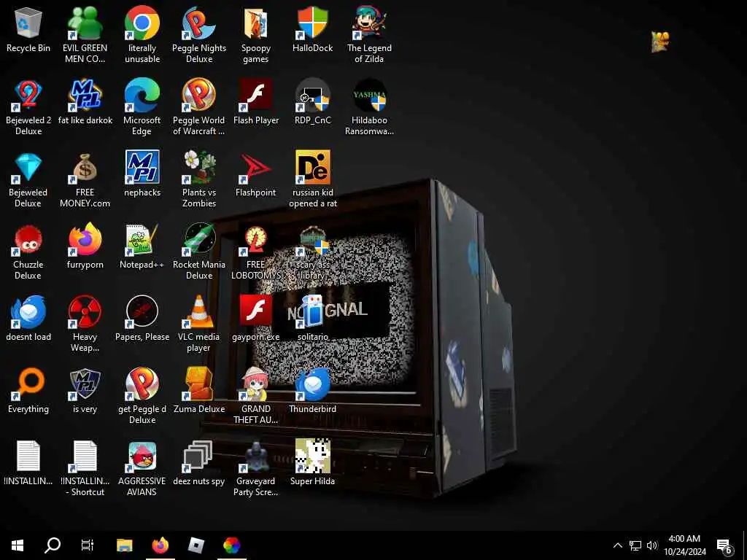Select the HalloDock shield icon
Screen dimensions: 747x560
click(x=312, y=23)
